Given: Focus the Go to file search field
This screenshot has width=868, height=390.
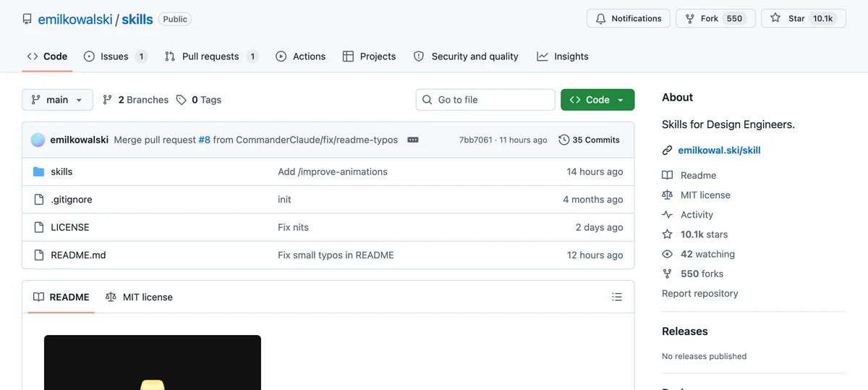Looking at the screenshot, I should [x=485, y=100].
